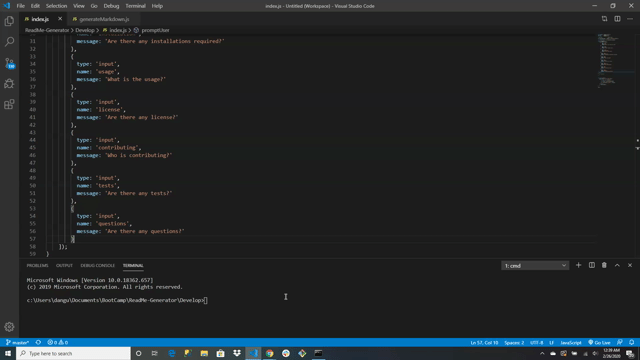Maximize the terminal panel with chevron
This screenshot has height=360, width=640.
617,265
